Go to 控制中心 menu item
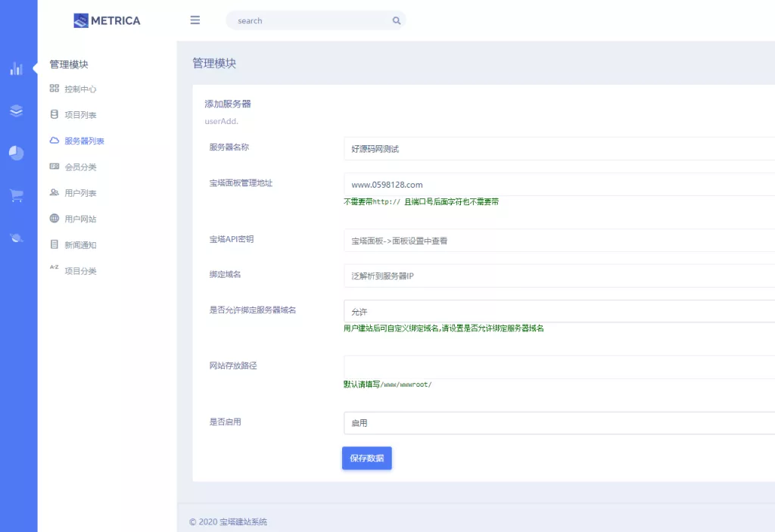775x532 pixels. point(80,89)
